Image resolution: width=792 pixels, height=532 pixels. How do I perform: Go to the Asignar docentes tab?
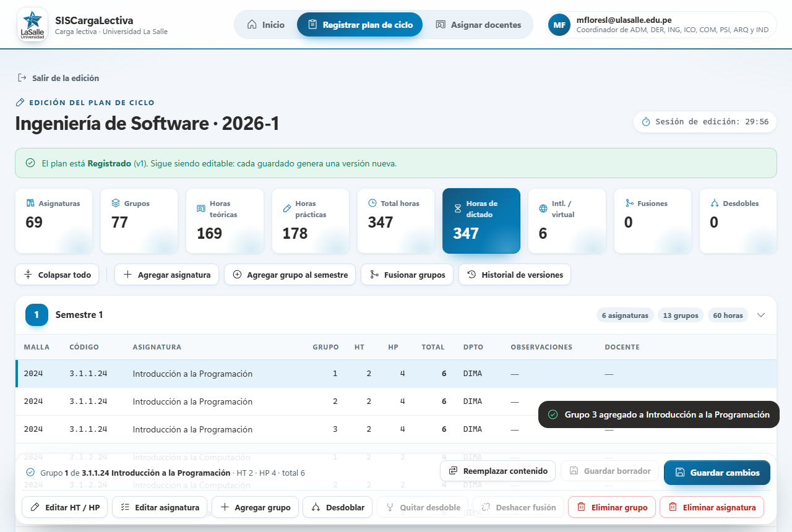[478, 25]
